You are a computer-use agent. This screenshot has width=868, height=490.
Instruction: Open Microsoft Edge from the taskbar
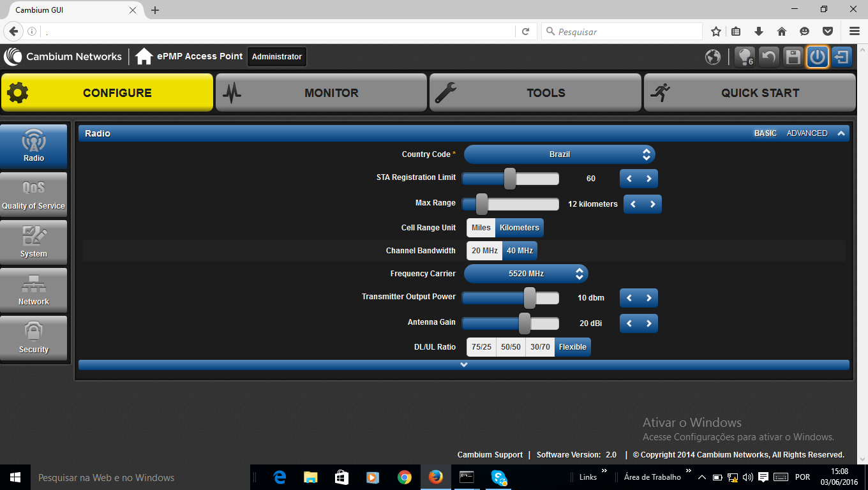[280, 477]
